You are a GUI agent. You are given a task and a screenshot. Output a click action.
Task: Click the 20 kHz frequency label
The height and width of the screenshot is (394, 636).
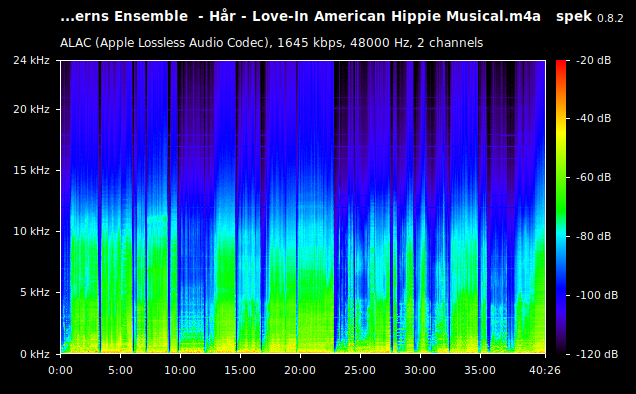point(31,110)
